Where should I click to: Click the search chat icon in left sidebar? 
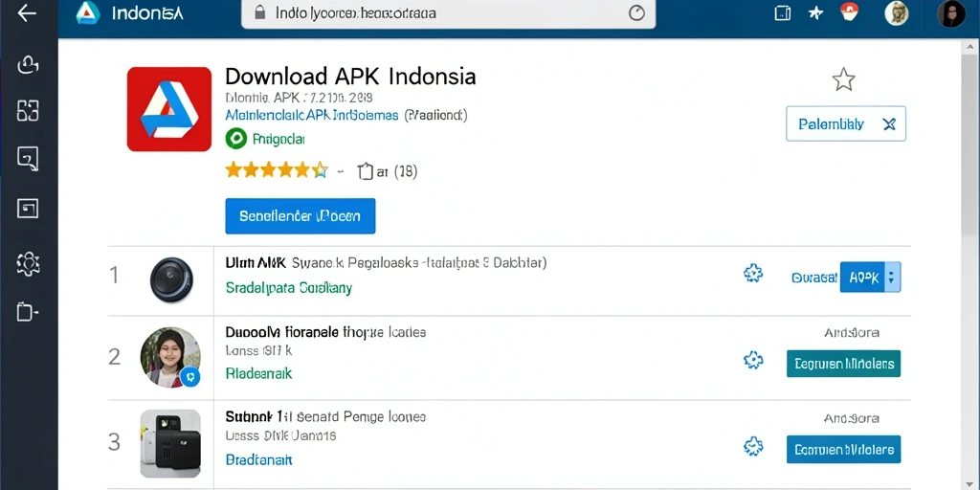tap(28, 159)
